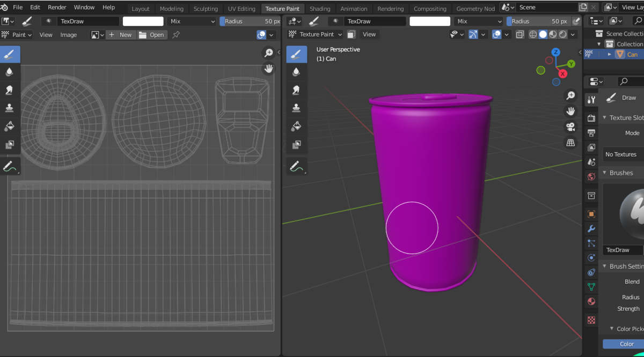Viewport: 644px width, 357px height.
Task: Toggle X-ray display in the viewport header
Action: coord(519,34)
